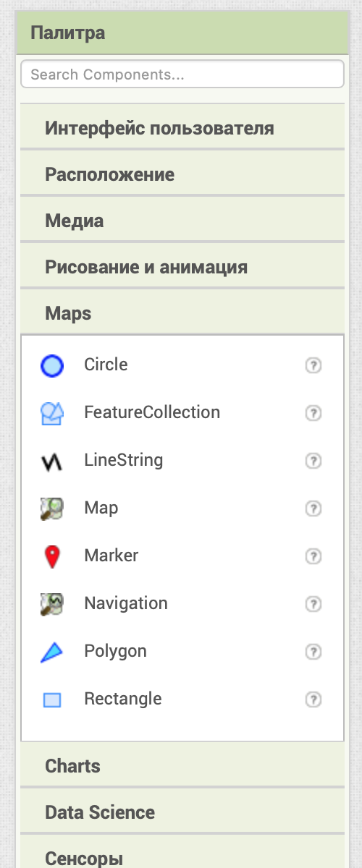Image resolution: width=362 pixels, height=868 pixels.
Task: Open help for the Circle component
Action: (313, 366)
